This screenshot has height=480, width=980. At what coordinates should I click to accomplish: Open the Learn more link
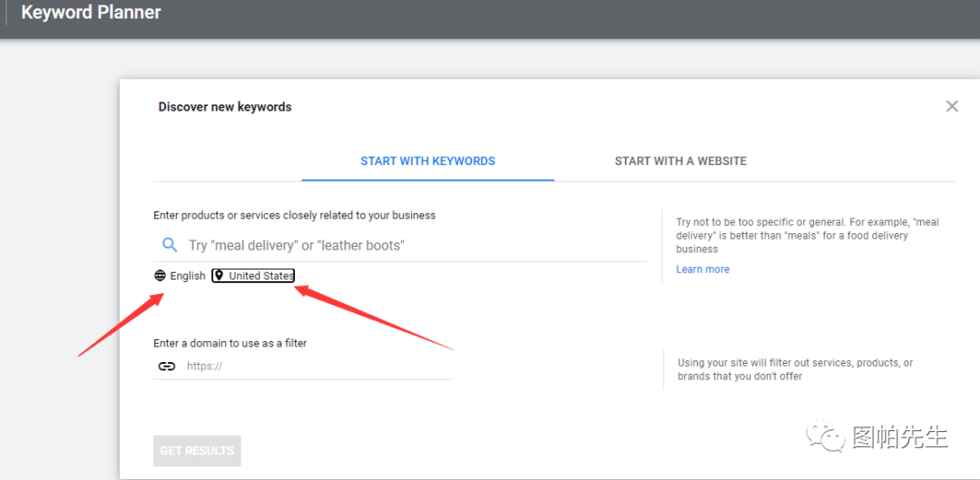click(x=702, y=269)
